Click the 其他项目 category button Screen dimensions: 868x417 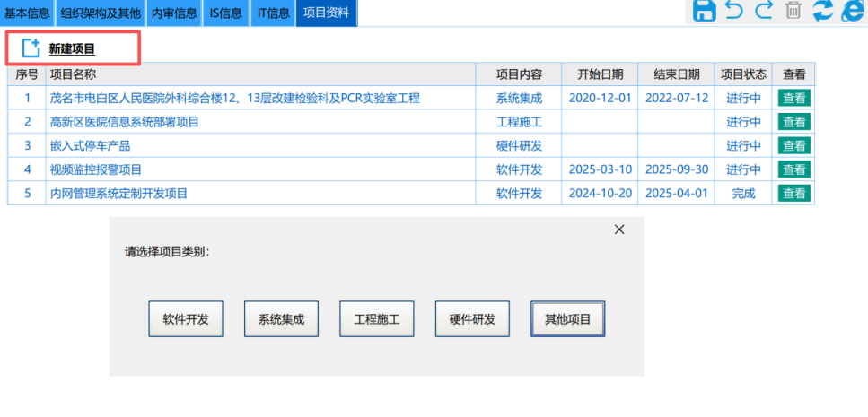pyautogui.click(x=567, y=319)
